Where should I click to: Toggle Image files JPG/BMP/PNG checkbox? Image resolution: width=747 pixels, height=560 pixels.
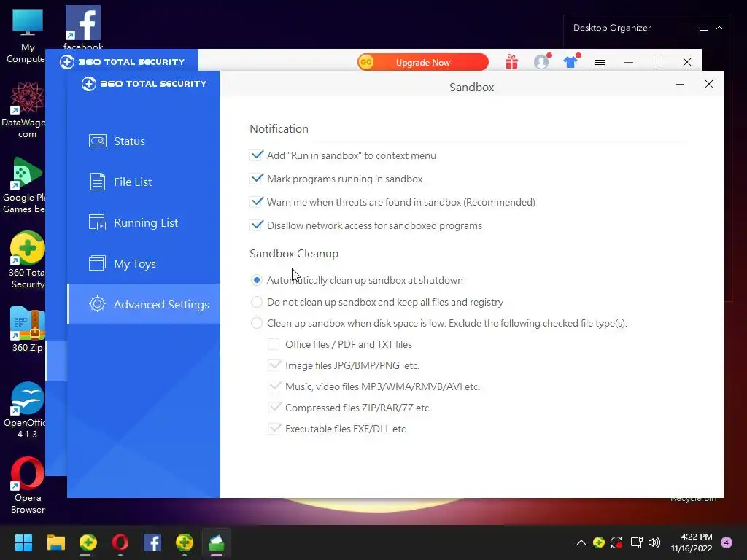tap(274, 365)
